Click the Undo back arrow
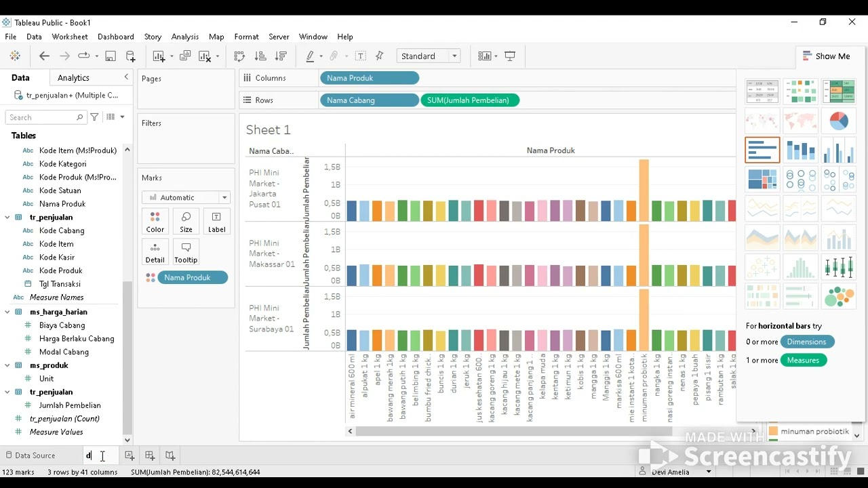Screen dimensions: 868x488 pyautogui.click(x=44, y=56)
